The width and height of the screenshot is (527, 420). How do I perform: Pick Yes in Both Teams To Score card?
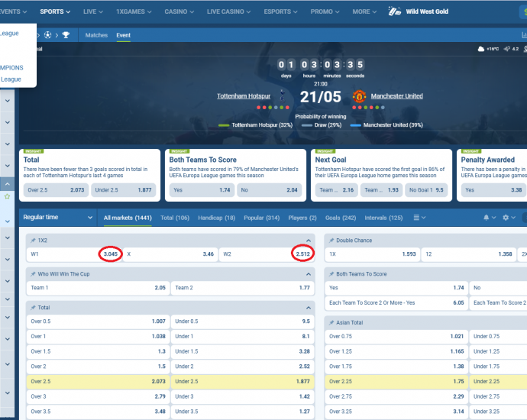tap(202, 190)
